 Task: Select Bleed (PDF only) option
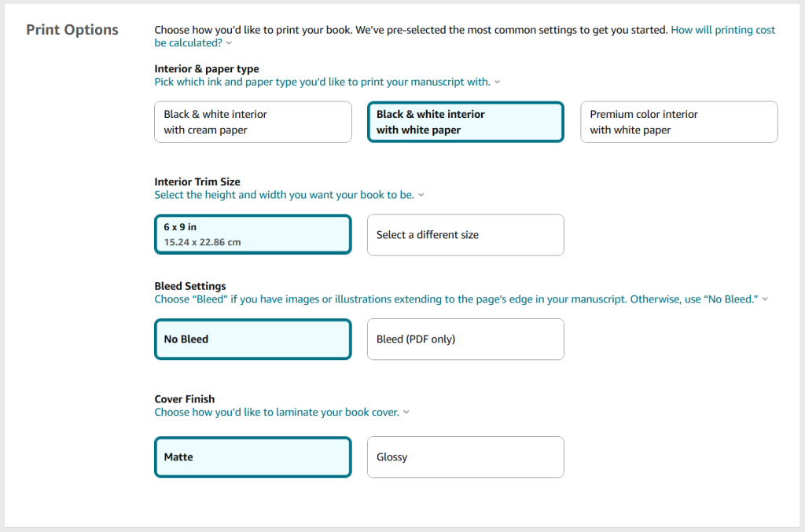465,339
